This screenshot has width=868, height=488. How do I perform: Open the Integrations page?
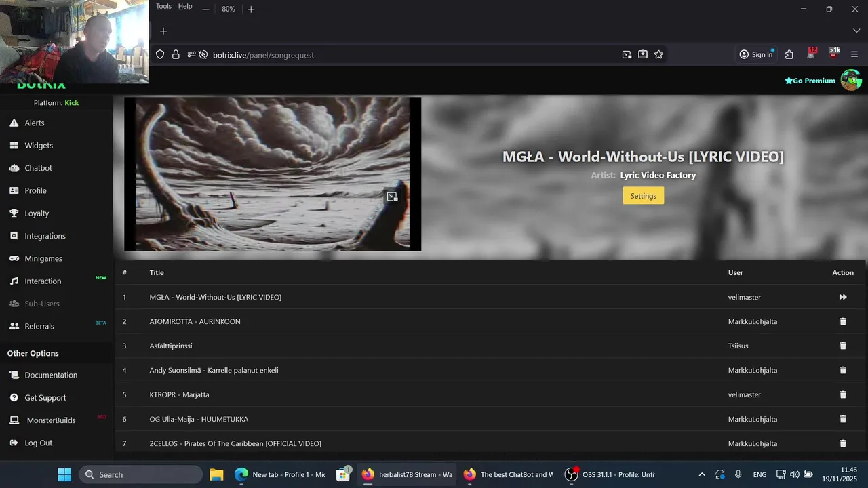coord(45,236)
